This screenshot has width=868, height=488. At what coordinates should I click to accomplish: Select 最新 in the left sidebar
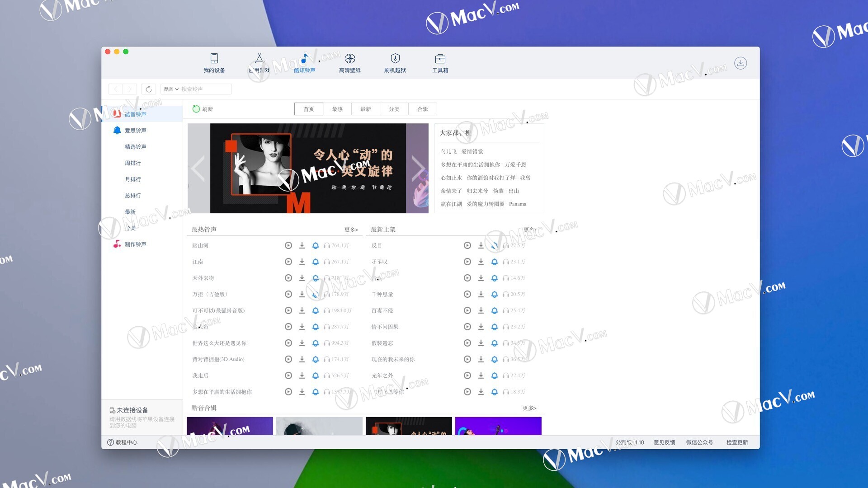point(130,212)
